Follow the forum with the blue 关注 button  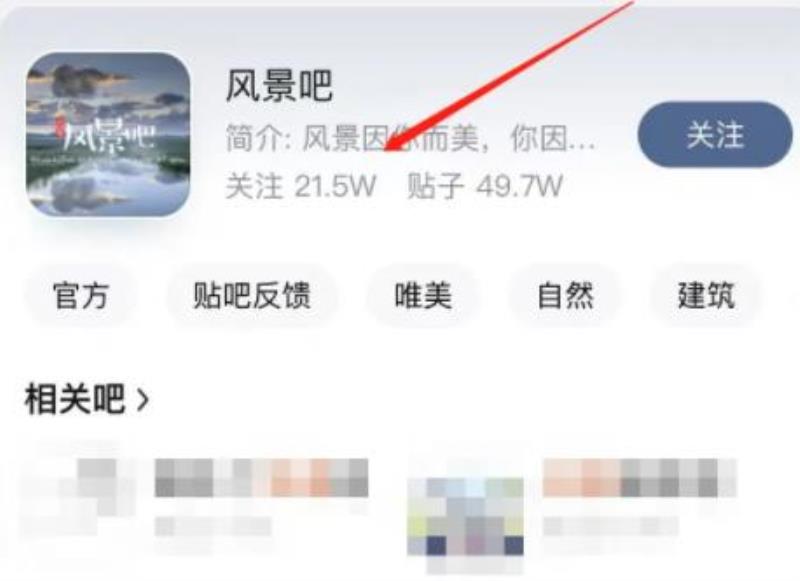pyautogui.click(x=715, y=135)
